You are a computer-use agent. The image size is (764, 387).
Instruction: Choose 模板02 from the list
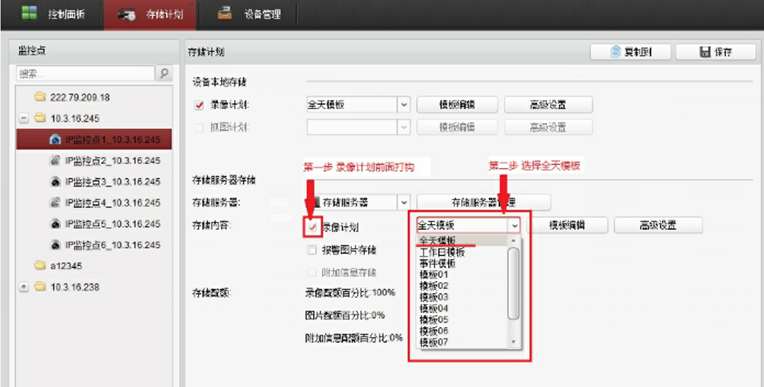pos(462,286)
